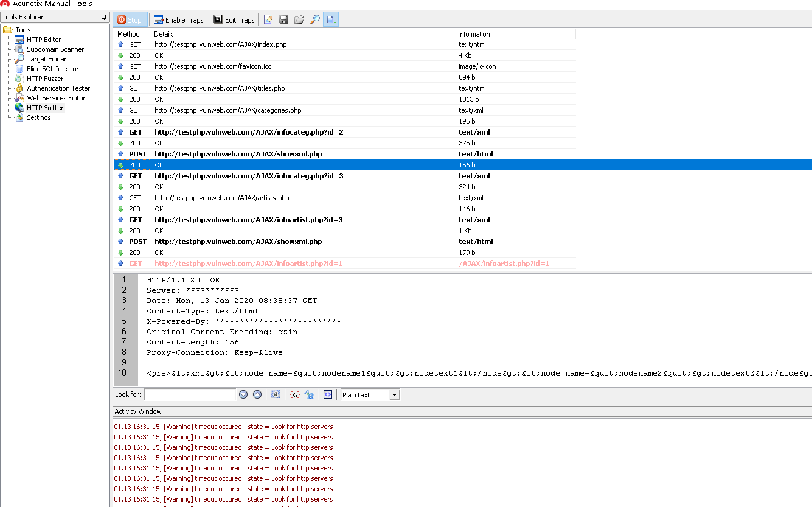The image size is (812, 507).
Task: Open the Edit Traps dialog
Action: point(234,20)
